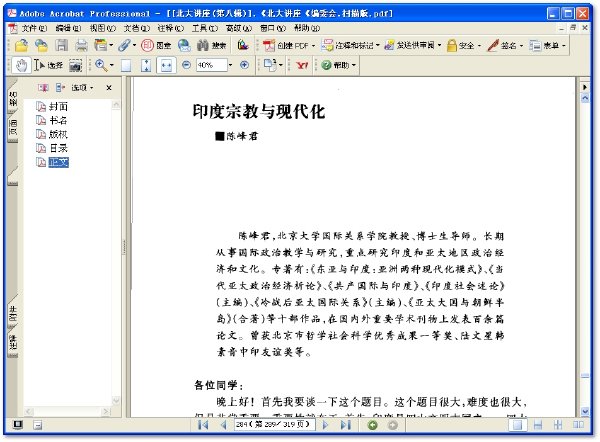Click the zoom in plus button
This screenshot has height=442, width=600.
click(245, 65)
